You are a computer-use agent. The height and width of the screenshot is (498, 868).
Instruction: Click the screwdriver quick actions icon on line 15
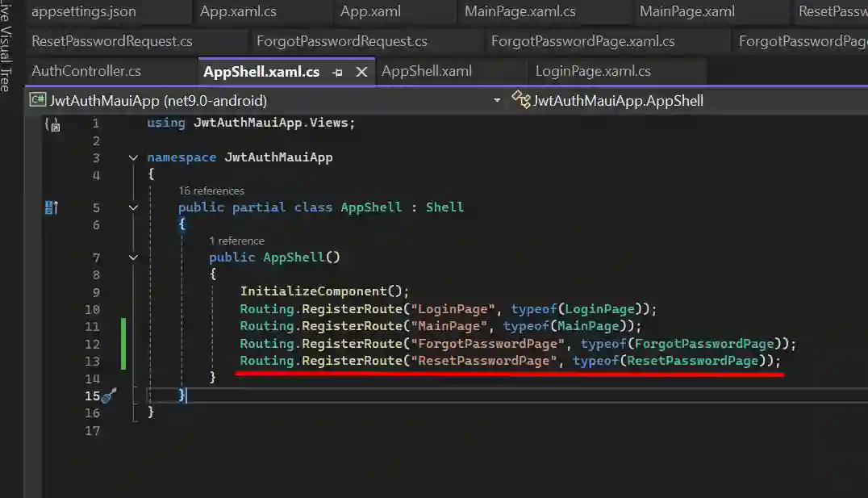(111, 395)
